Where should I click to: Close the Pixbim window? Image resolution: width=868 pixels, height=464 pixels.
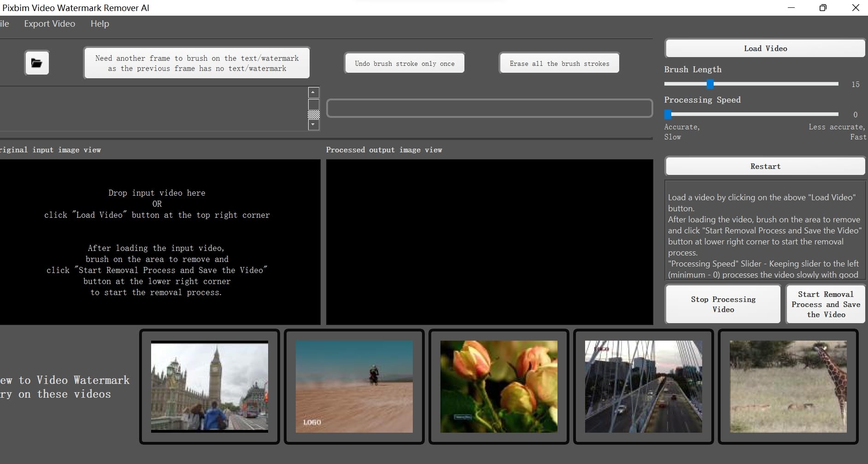click(x=856, y=8)
